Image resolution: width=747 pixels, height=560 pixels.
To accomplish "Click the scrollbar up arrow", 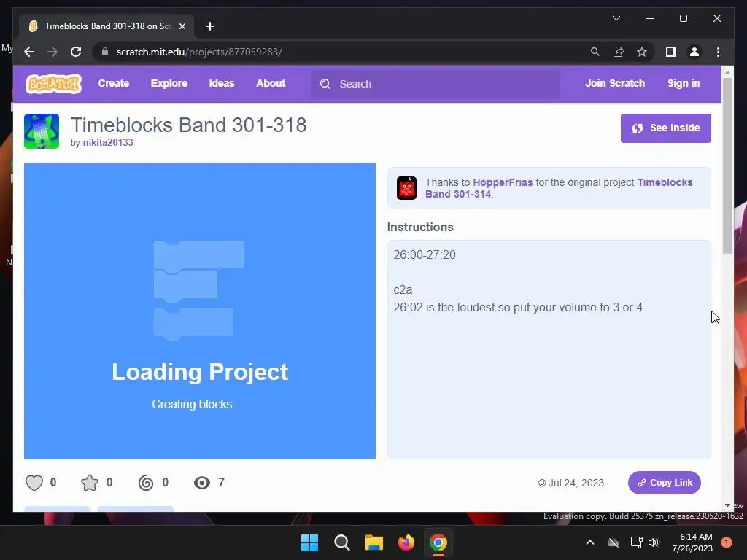I will 727,72.
